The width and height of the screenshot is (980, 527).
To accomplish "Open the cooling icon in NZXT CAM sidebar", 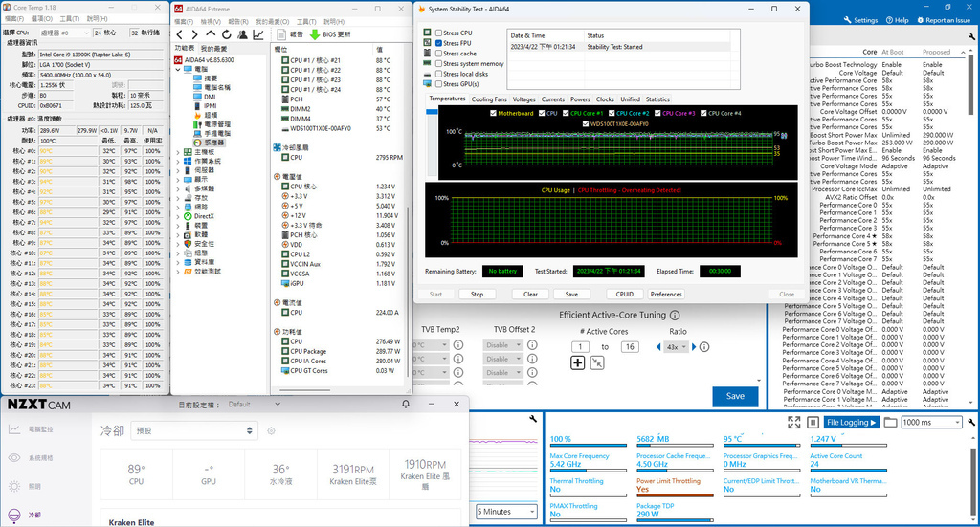I will pos(13,516).
